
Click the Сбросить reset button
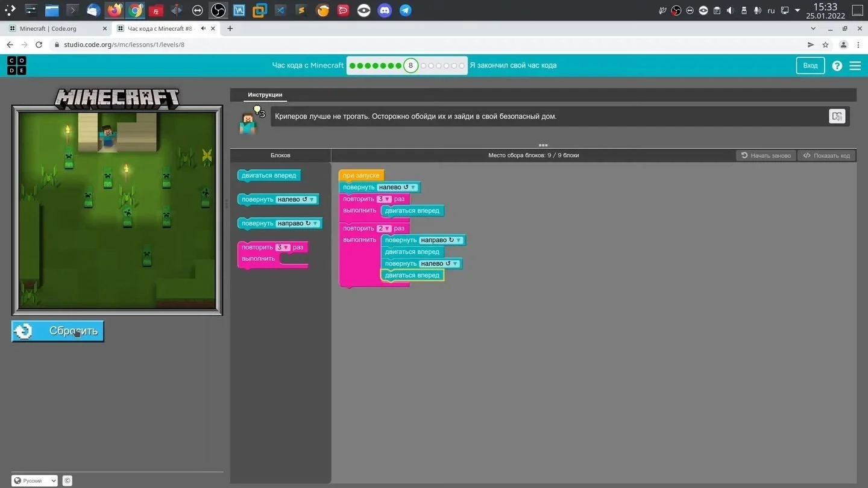tap(58, 331)
